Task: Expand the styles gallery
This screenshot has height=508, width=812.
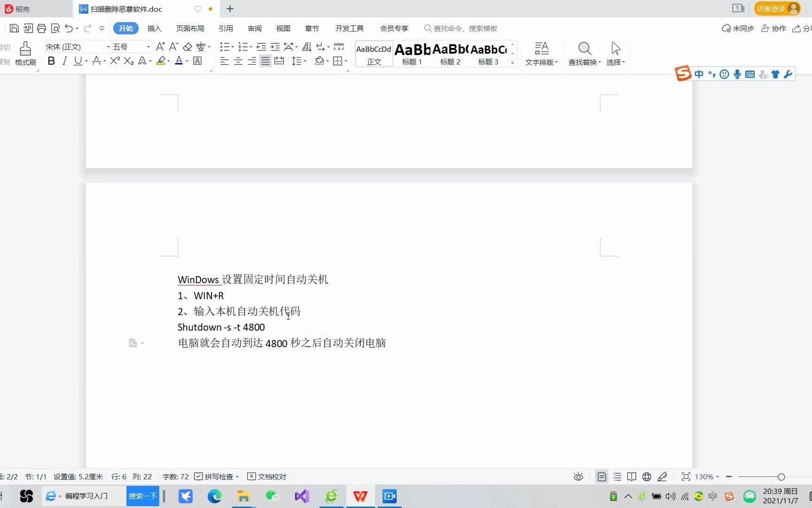Action: [513, 62]
